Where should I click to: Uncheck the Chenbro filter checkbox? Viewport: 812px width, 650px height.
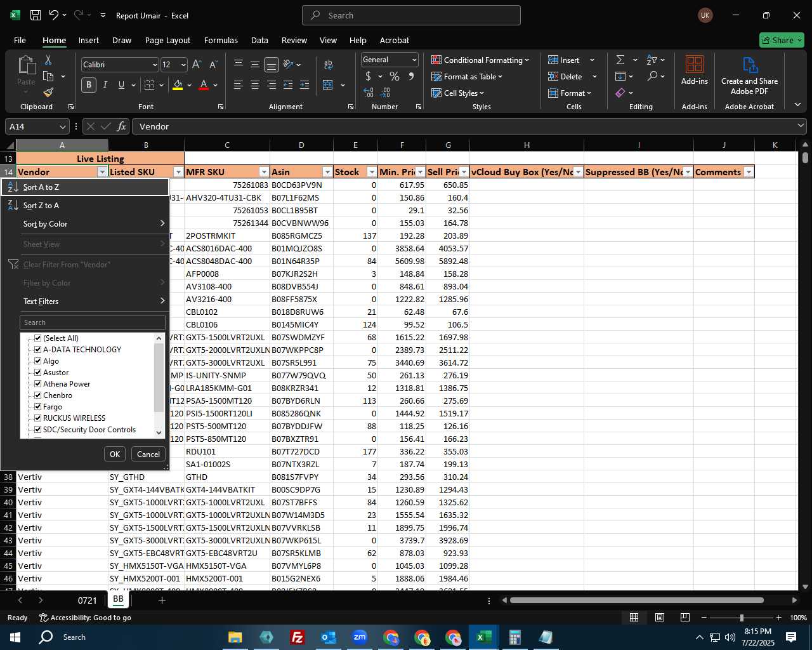37,395
